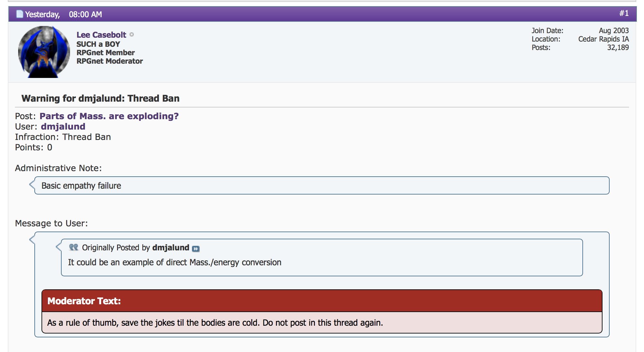This screenshot has width=644, height=352.
Task: Click the 'RPGnet Moderator' user title
Action: pyautogui.click(x=110, y=61)
